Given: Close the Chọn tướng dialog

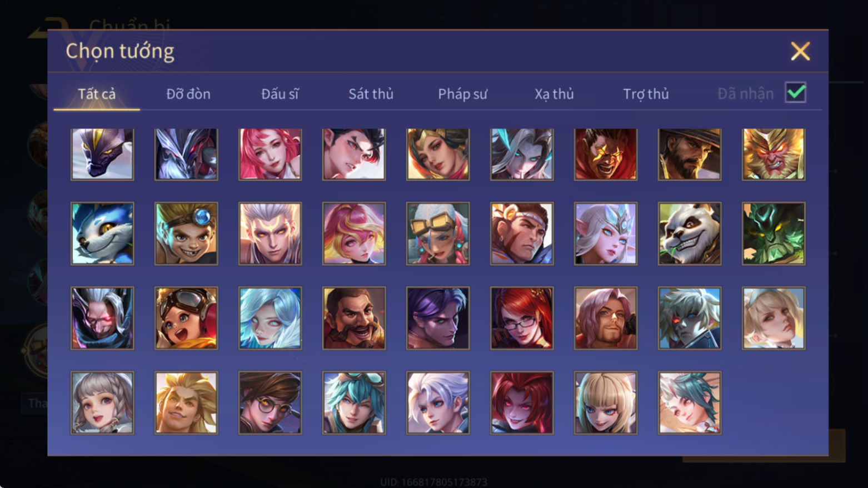Looking at the screenshot, I should point(800,51).
